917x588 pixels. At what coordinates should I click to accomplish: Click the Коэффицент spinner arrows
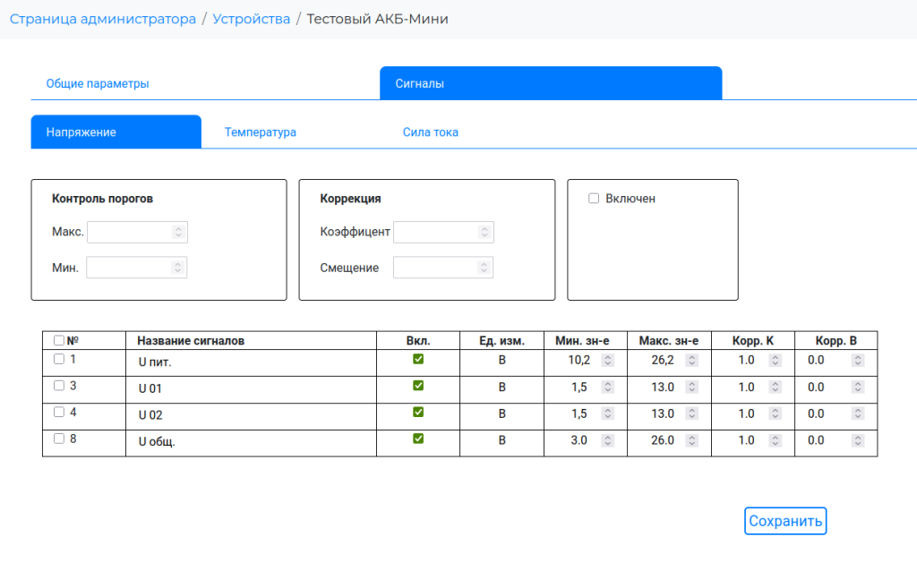[484, 232]
